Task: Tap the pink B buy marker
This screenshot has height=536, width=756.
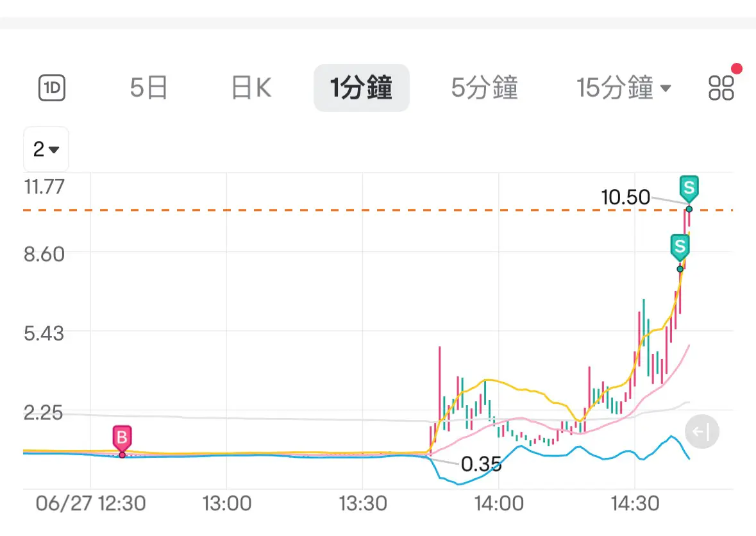Action: 122,438
